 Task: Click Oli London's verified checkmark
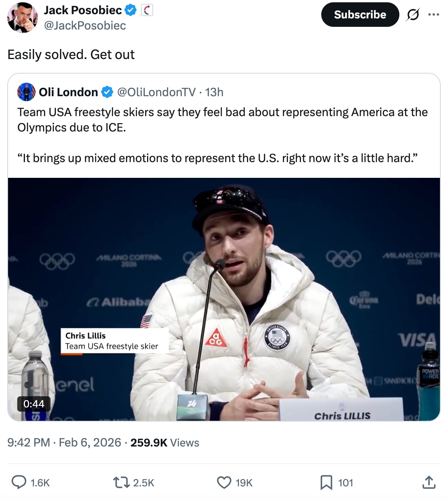click(x=107, y=92)
